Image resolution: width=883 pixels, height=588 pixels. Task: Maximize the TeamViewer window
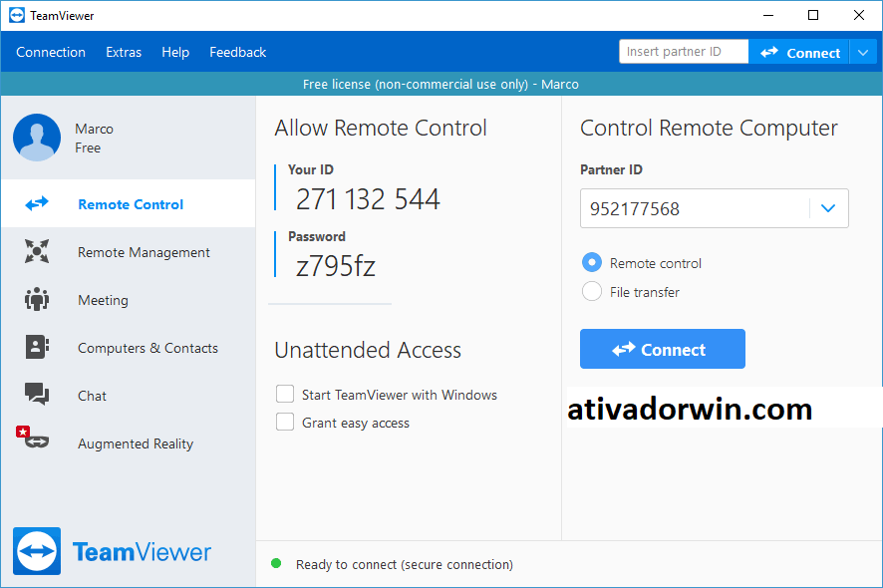coord(813,15)
